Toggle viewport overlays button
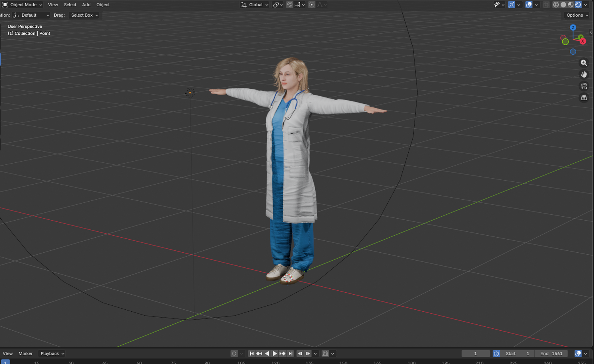 click(x=529, y=5)
